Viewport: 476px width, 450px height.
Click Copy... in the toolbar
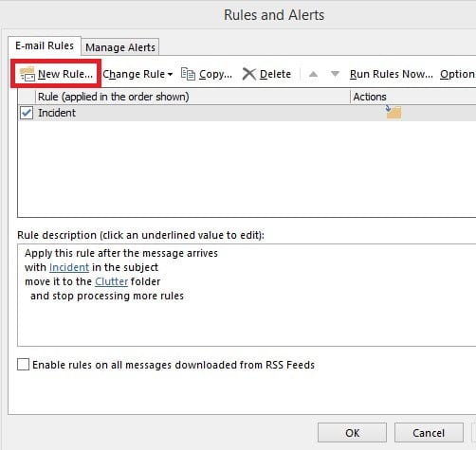(x=215, y=74)
